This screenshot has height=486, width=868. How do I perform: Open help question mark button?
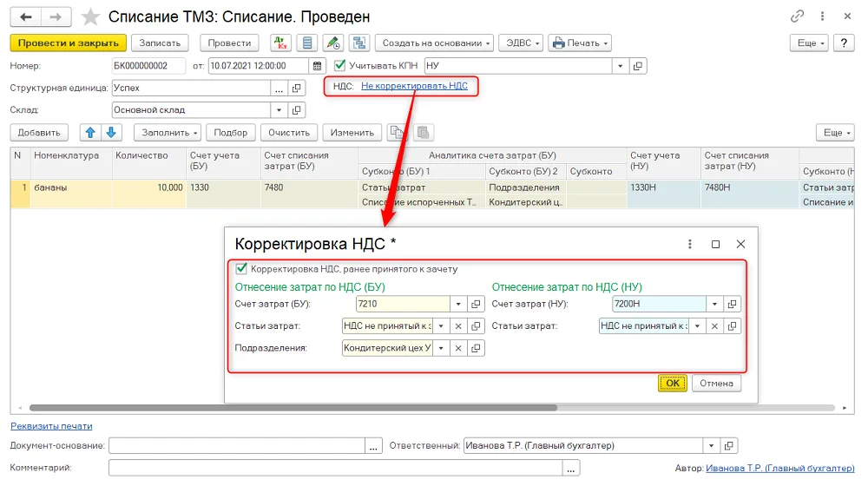(x=844, y=43)
